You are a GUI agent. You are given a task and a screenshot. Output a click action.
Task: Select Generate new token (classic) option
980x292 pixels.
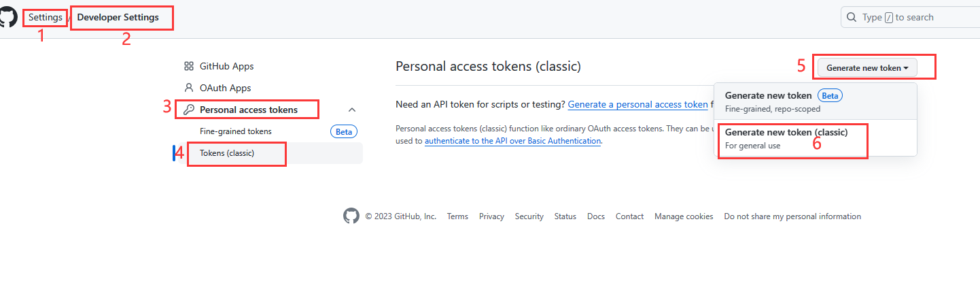(x=786, y=133)
